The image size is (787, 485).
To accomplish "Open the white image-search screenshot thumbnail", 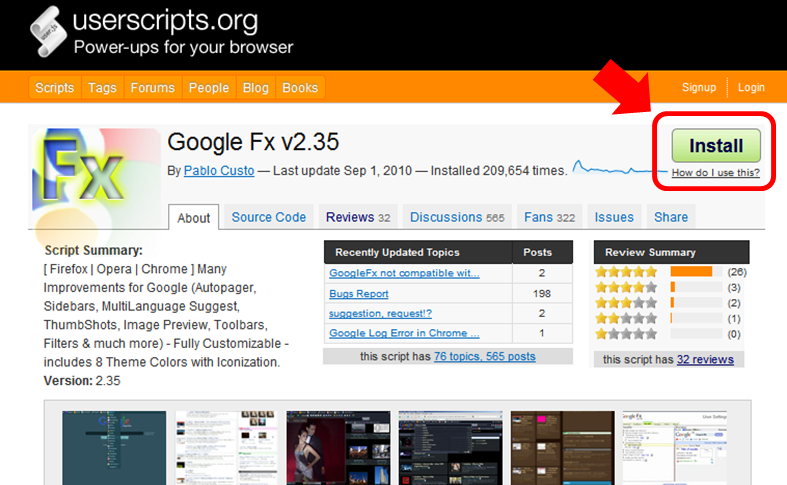I will coord(226,448).
